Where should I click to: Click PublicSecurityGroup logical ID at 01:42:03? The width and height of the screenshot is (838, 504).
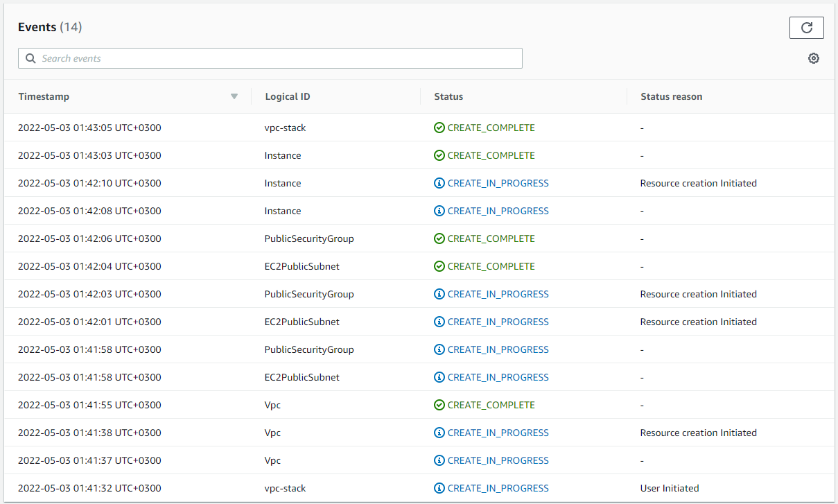click(309, 294)
